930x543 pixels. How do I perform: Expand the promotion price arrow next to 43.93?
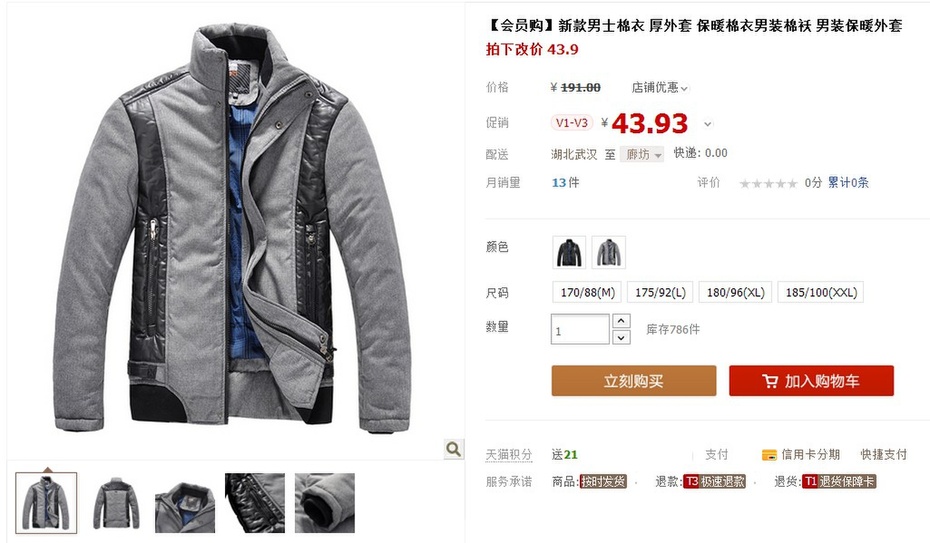(x=708, y=124)
